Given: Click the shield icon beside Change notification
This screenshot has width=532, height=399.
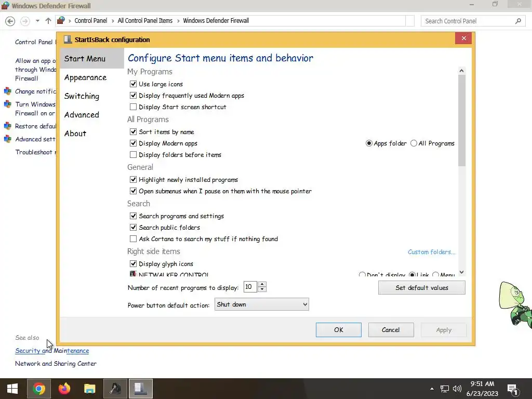Looking at the screenshot, I should coord(7,91).
